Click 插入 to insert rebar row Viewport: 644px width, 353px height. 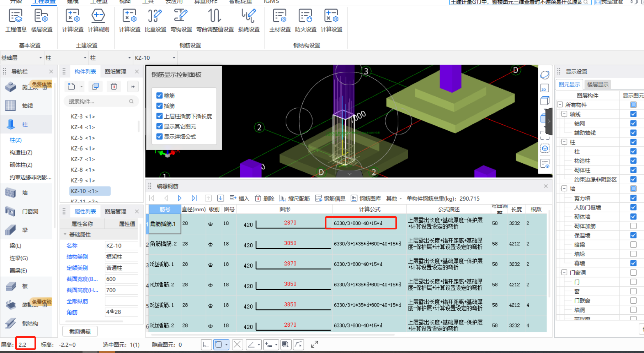point(239,198)
